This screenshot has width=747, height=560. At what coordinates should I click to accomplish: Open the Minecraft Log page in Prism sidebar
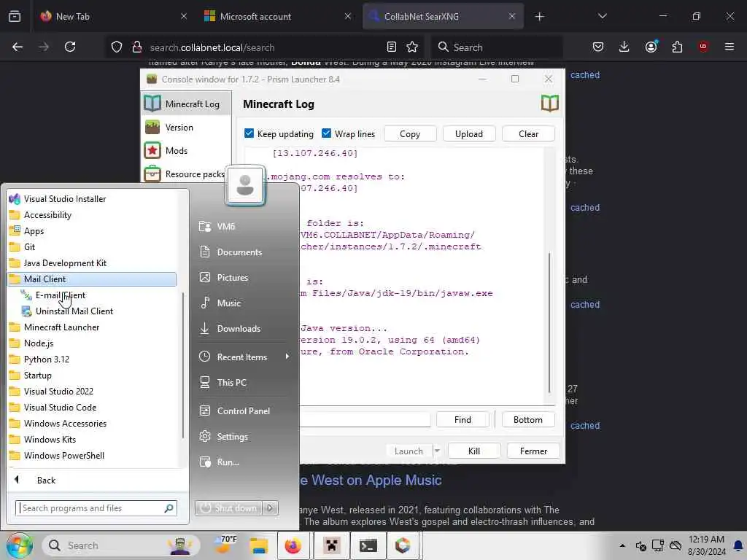[186, 104]
